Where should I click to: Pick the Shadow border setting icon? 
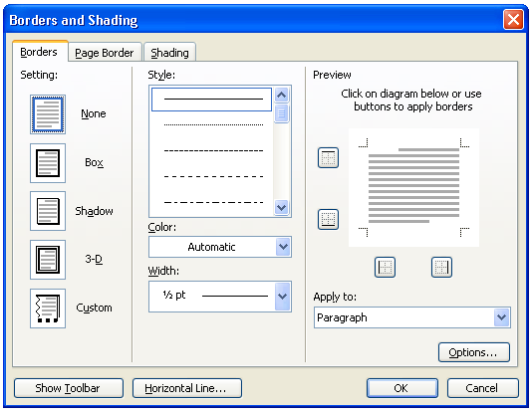tap(48, 211)
